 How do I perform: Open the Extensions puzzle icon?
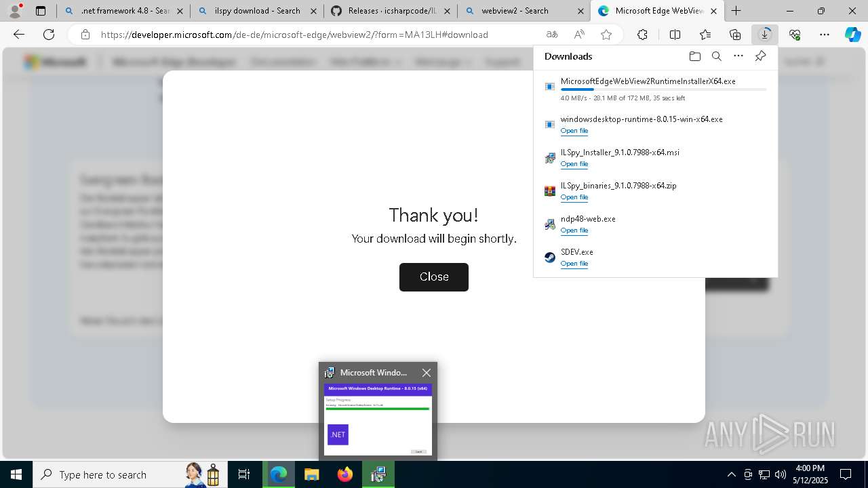tap(642, 35)
